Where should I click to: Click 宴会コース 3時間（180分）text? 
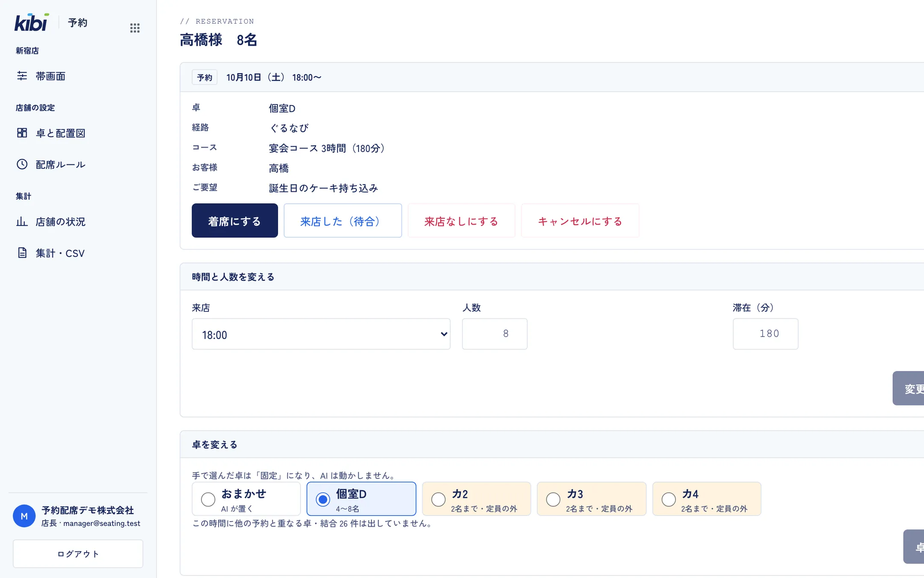point(327,148)
